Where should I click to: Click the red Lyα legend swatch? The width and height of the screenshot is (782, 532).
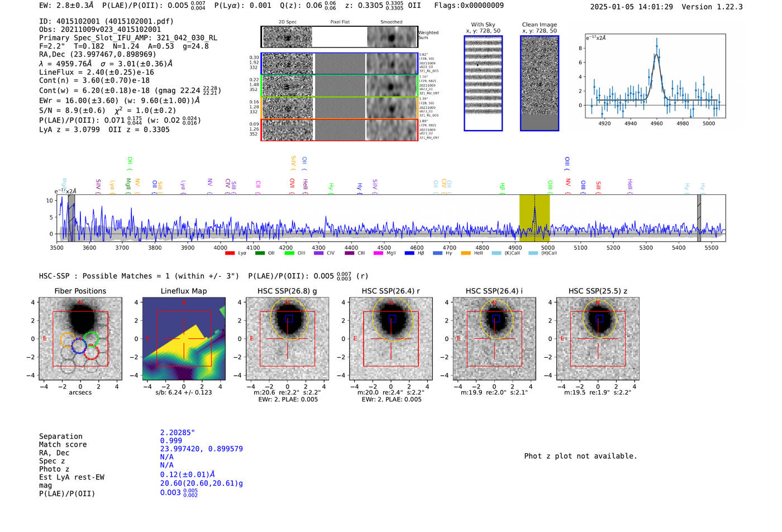click(x=230, y=253)
